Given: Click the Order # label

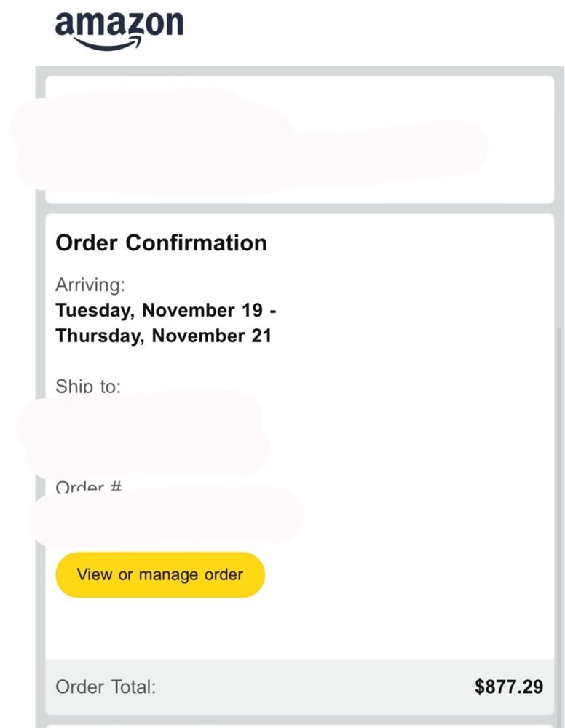Looking at the screenshot, I should click(x=88, y=488).
